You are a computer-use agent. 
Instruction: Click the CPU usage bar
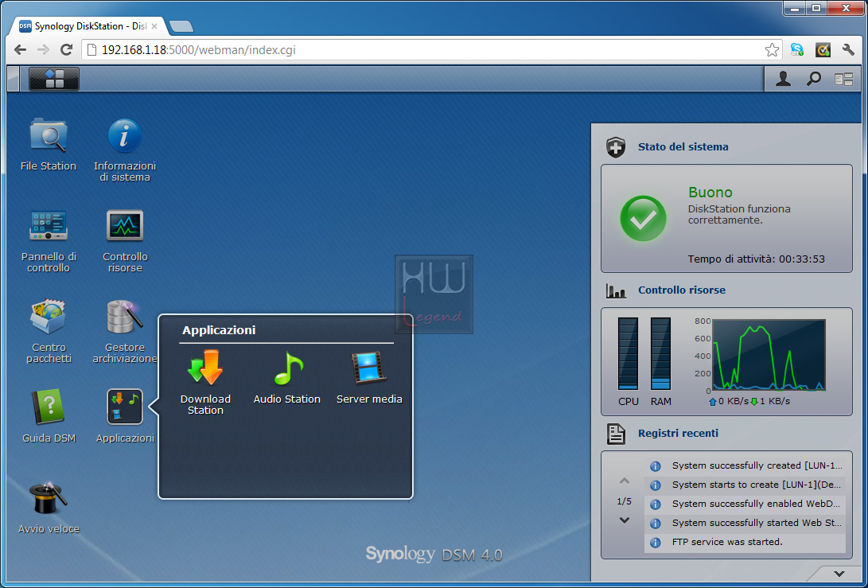(628, 354)
